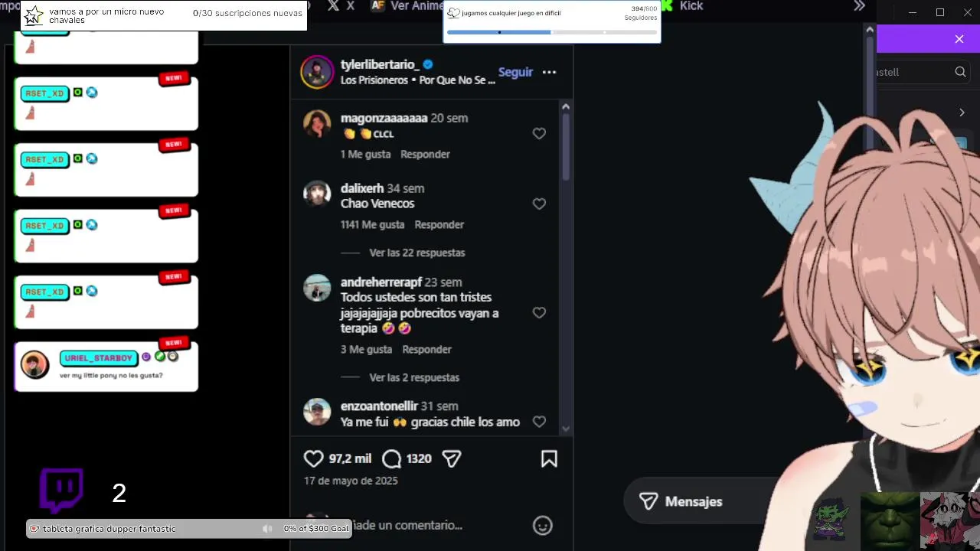The image size is (980, 551).
Task: Toggle like on andreherrerapf's comment
Action: click(539, 313)
